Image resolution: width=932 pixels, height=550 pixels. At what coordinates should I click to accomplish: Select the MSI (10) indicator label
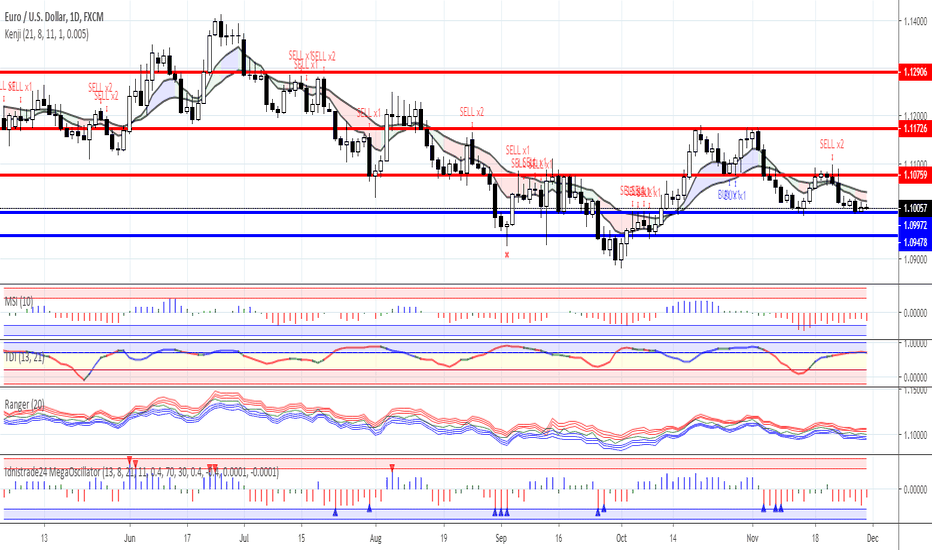(19, 300)
